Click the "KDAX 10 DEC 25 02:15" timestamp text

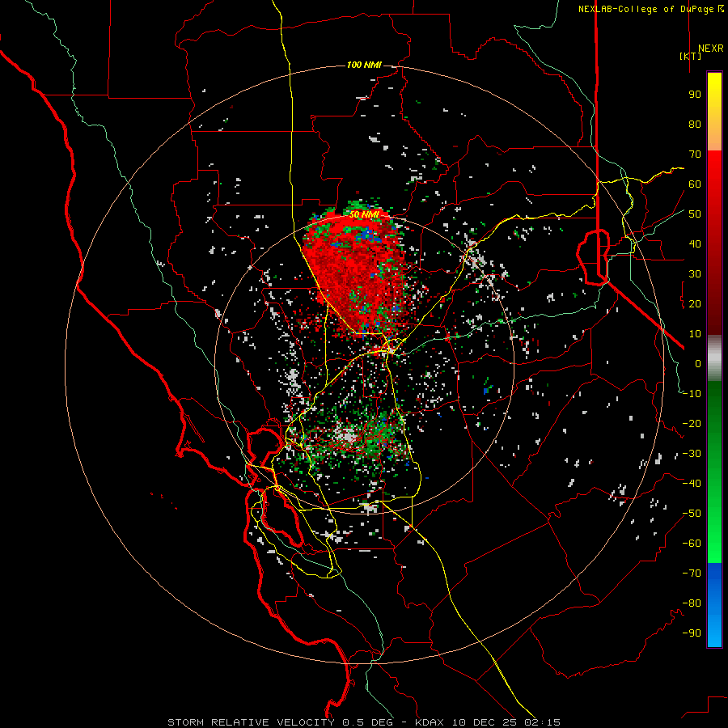(x=488, y=722)
